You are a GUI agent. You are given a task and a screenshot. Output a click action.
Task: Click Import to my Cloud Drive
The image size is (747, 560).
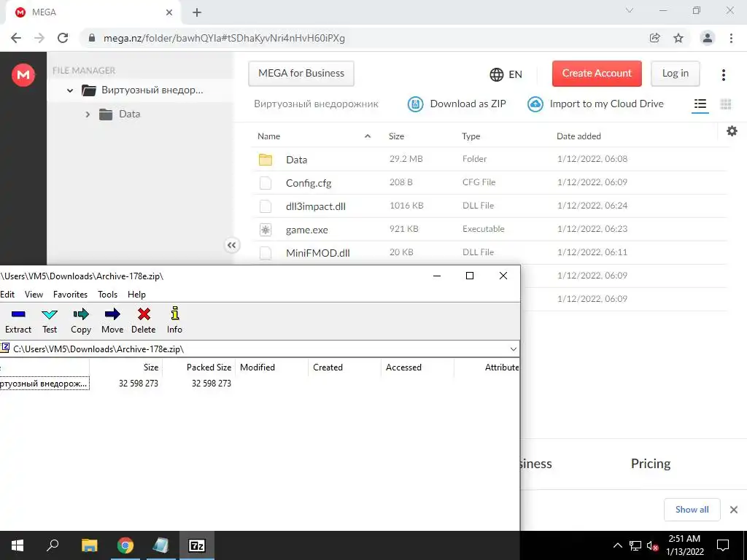(595, 104)
